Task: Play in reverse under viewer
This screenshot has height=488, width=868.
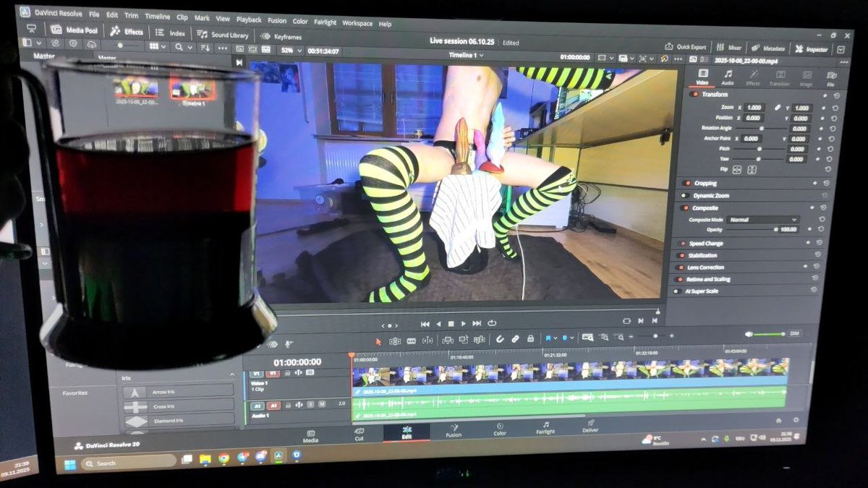Action: (x=438, y=323)
